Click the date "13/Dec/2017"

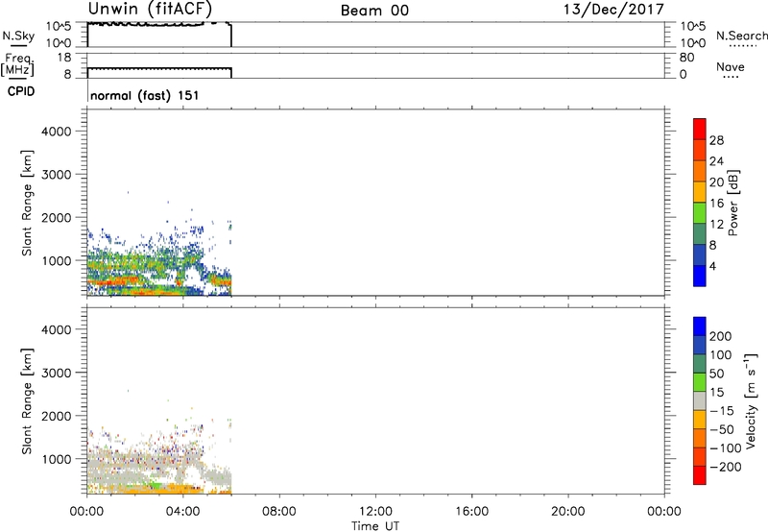613,10
